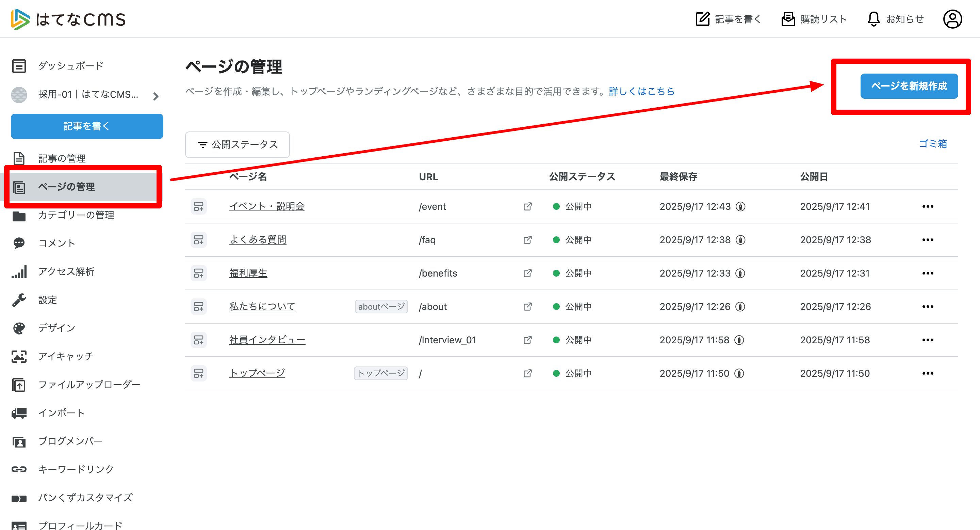Viewport: 980px width, 530px height.
Task: Open external link icon for /about page
Action: click(527, 307)
